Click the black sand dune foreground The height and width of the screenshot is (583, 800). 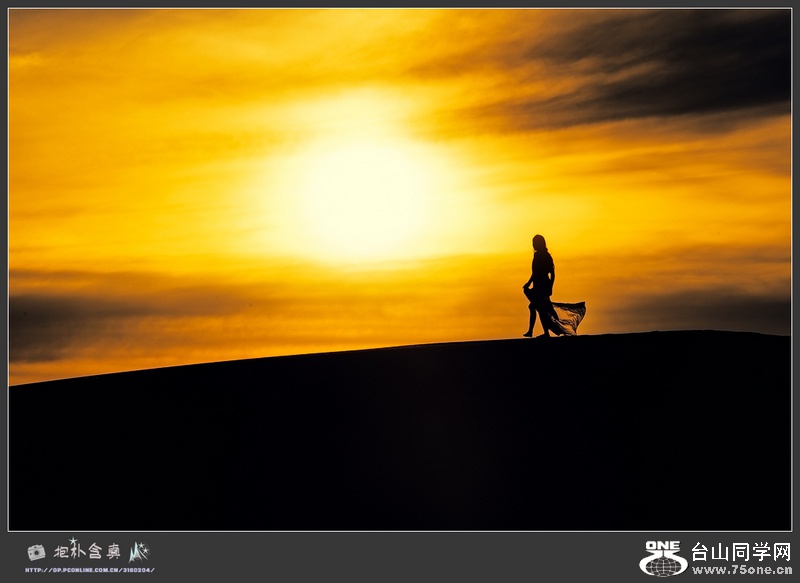(x=400, y=440)
